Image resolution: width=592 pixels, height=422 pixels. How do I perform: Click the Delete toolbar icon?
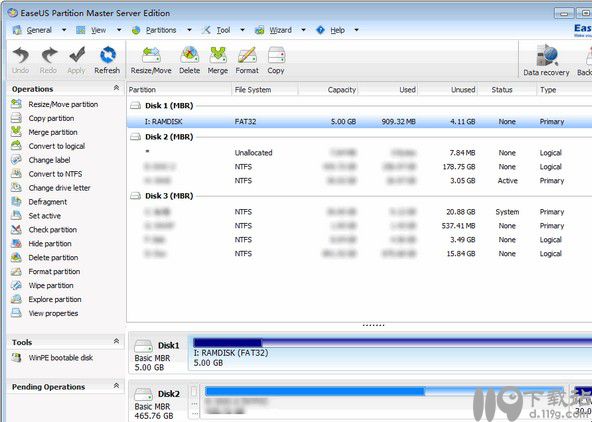[x=190, y=60]
